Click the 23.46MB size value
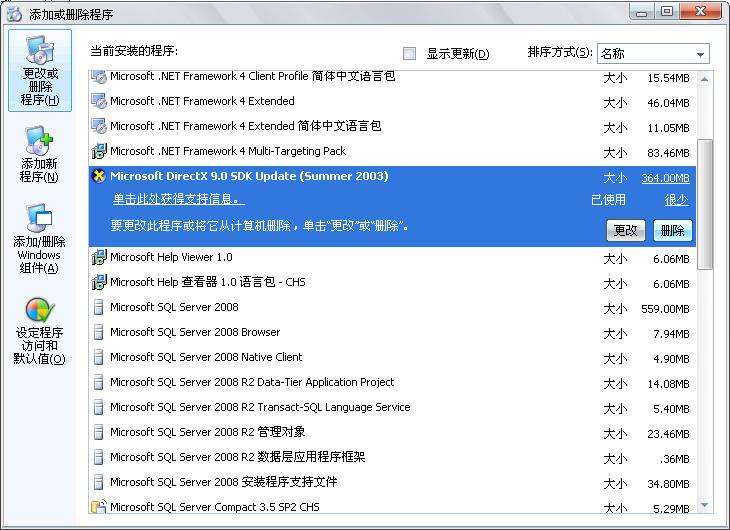This screenshot has height=530, width=730. [668, 434]
